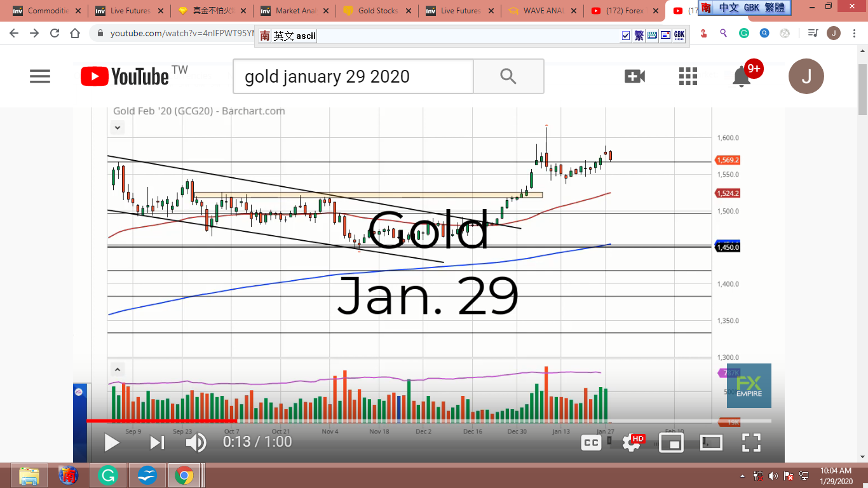The width and height of the screenshot is (868, 488).
Task: Open the taskbar clock showing 10:04 AM
Action: tap(836, 475)
